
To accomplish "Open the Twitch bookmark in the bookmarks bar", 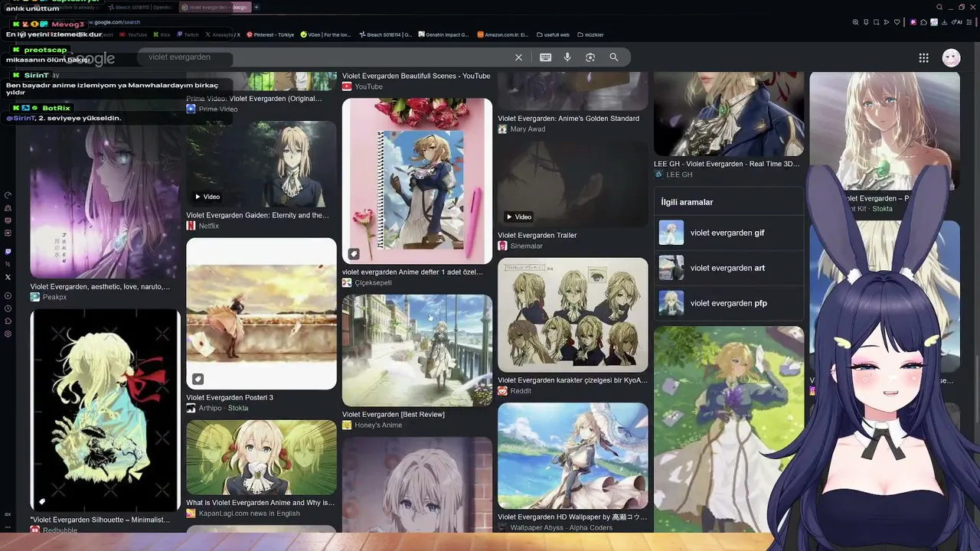I will point(188,34).
